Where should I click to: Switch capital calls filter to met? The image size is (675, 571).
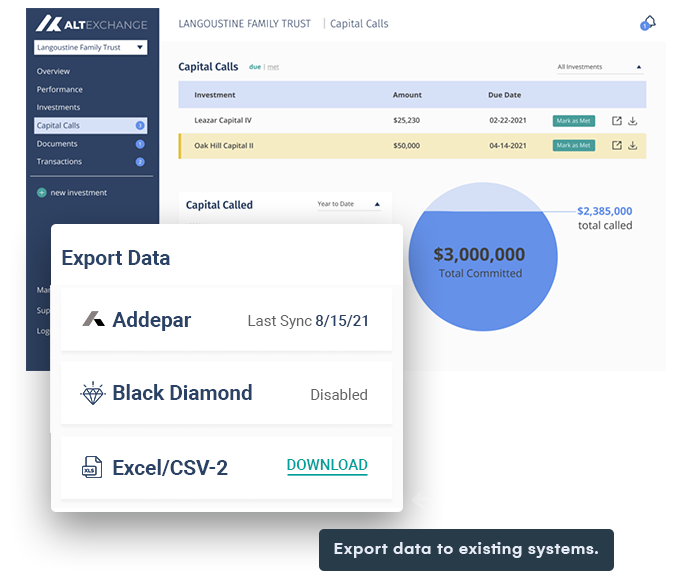point(273,67)
